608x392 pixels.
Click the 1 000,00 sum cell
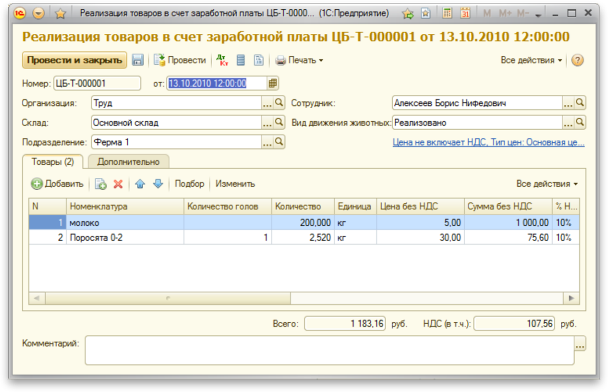click(x=508, y=223)
